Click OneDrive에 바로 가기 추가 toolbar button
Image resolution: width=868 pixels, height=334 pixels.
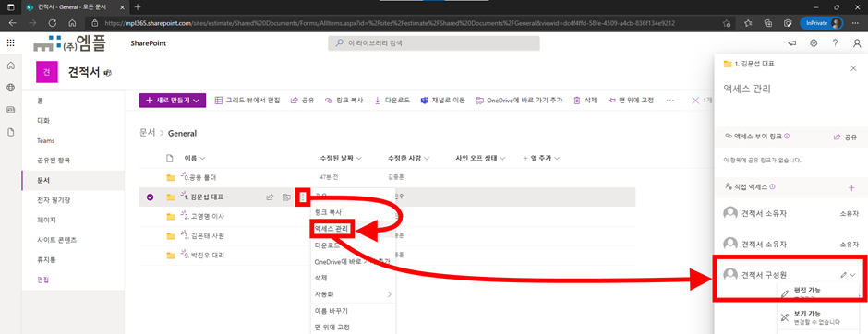[519, 100]
